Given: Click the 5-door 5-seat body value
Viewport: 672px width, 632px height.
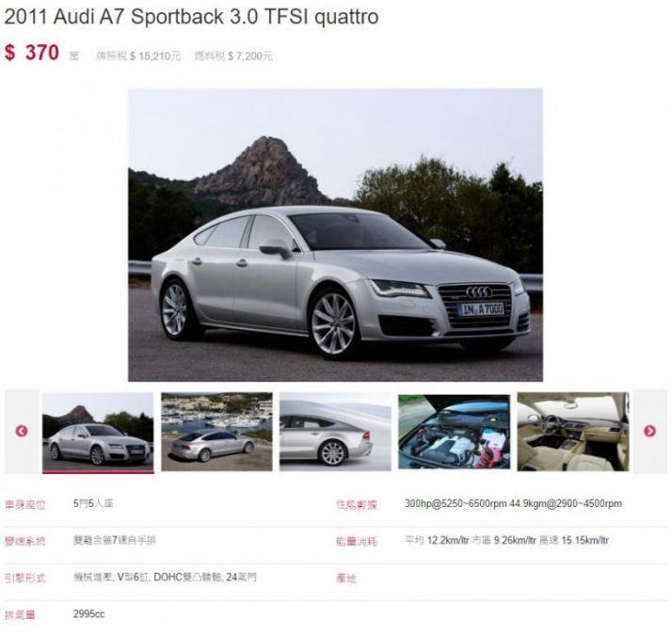Looking at the screenshot, I should [x=93, y=503].
